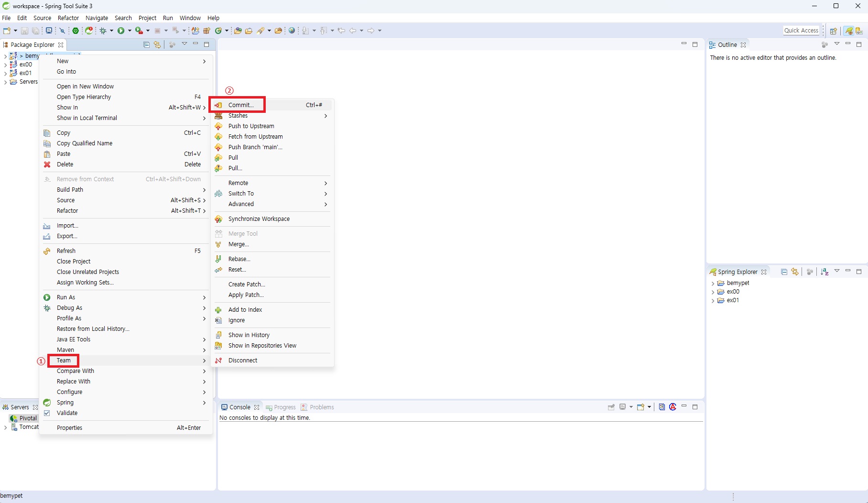Click the Save All toolbar icon
The image size is (868, 503).
point(35,31)
